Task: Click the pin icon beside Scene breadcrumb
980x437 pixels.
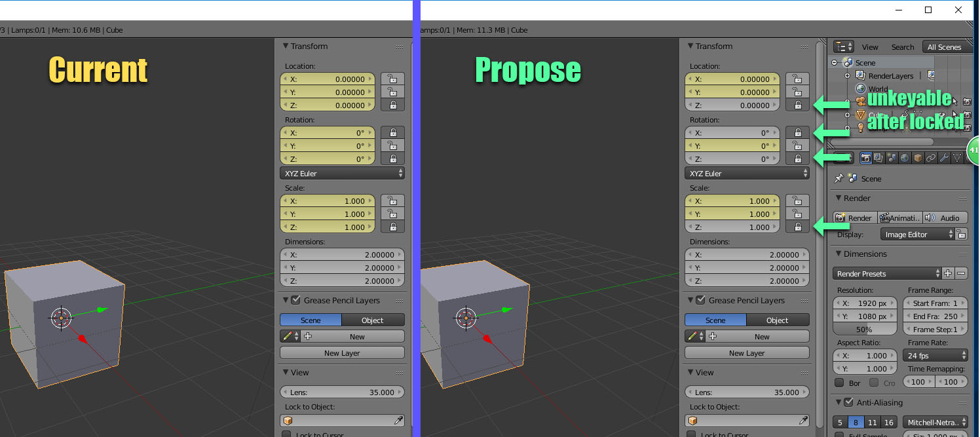Action: point(839,178)
